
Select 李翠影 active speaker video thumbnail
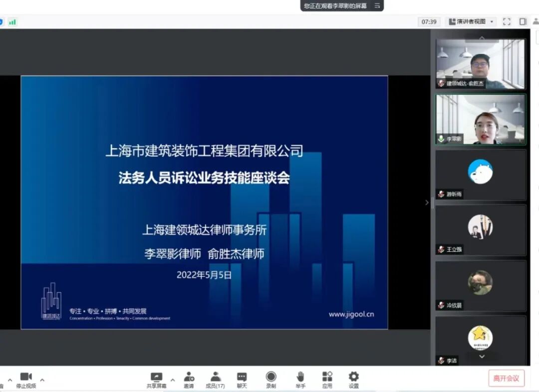[481, 119]
